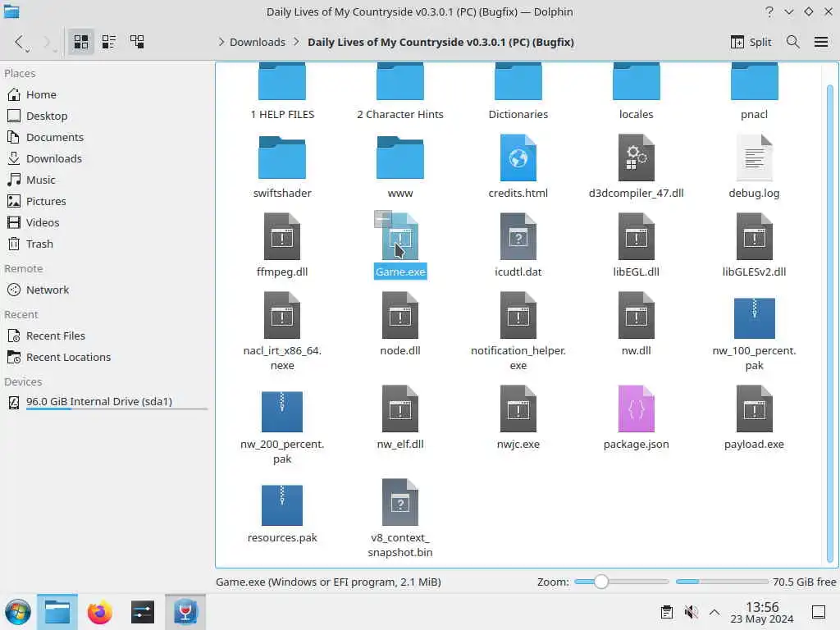Screen dimensions: 840x630
Task: Open the clipboard tray icon
Action: point(667,612)
